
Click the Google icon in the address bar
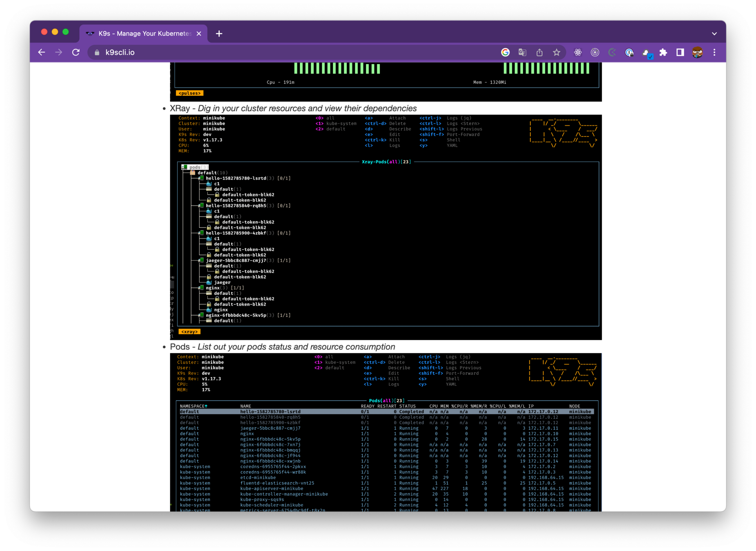coord(505,52)
